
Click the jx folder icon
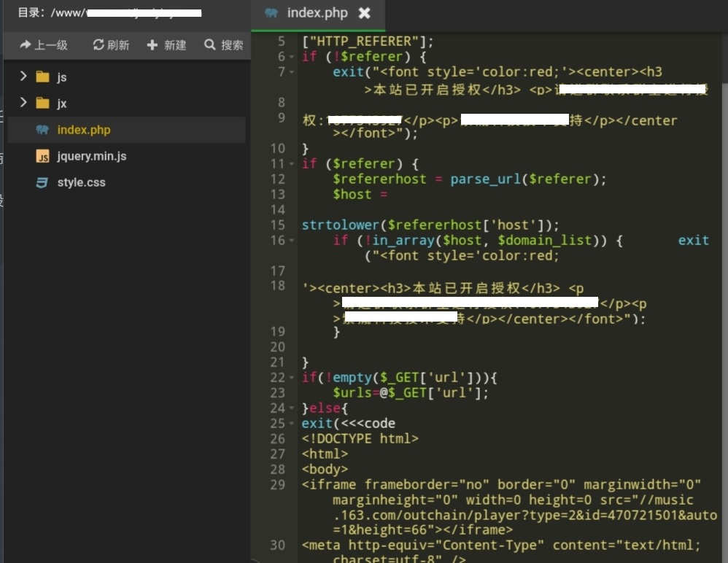click(x=43, y=104)
